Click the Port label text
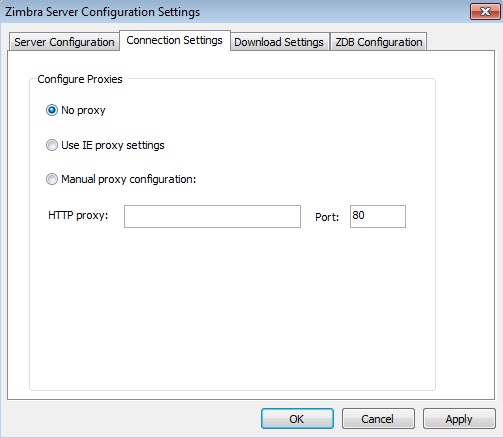The image size is (503, 438). pyautogui.click(x=327, y=217)
